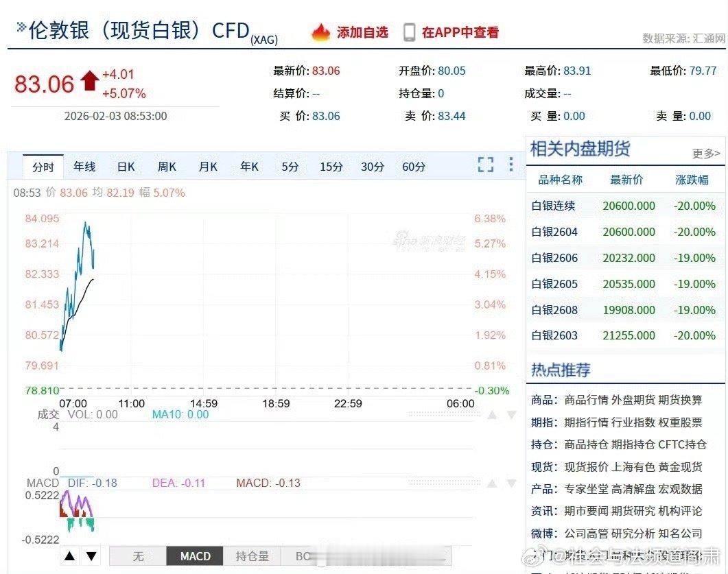
Task: Click 添加自选 to add to watchlist
Action: (x=362, y=32)
